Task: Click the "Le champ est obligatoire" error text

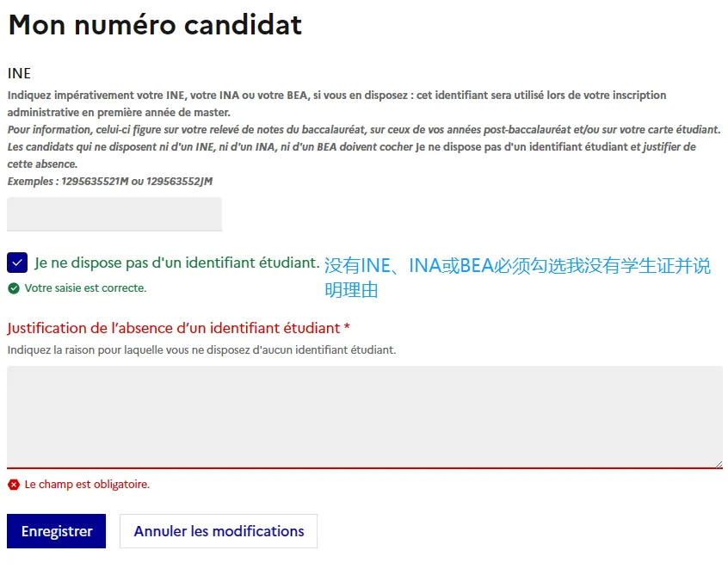Action: (x=87, y=485)
